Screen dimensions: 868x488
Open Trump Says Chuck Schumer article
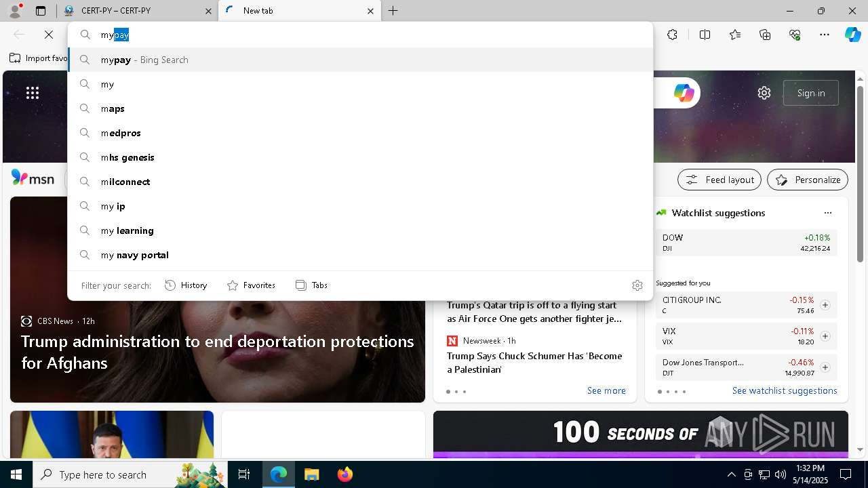click(534, 363)
